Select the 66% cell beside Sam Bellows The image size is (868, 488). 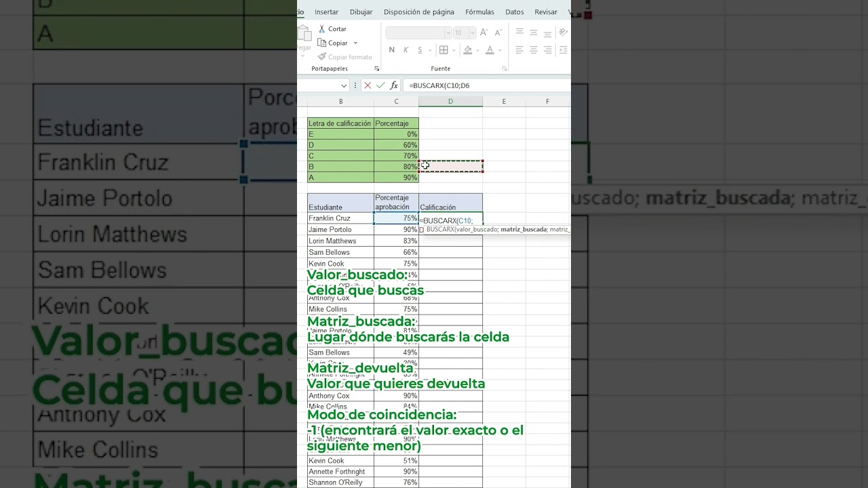point(396,252)
